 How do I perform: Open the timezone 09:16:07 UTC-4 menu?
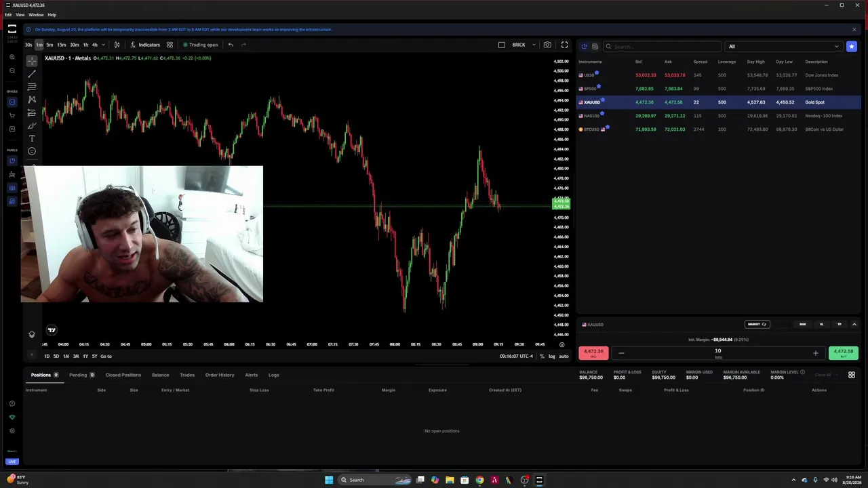516,356
